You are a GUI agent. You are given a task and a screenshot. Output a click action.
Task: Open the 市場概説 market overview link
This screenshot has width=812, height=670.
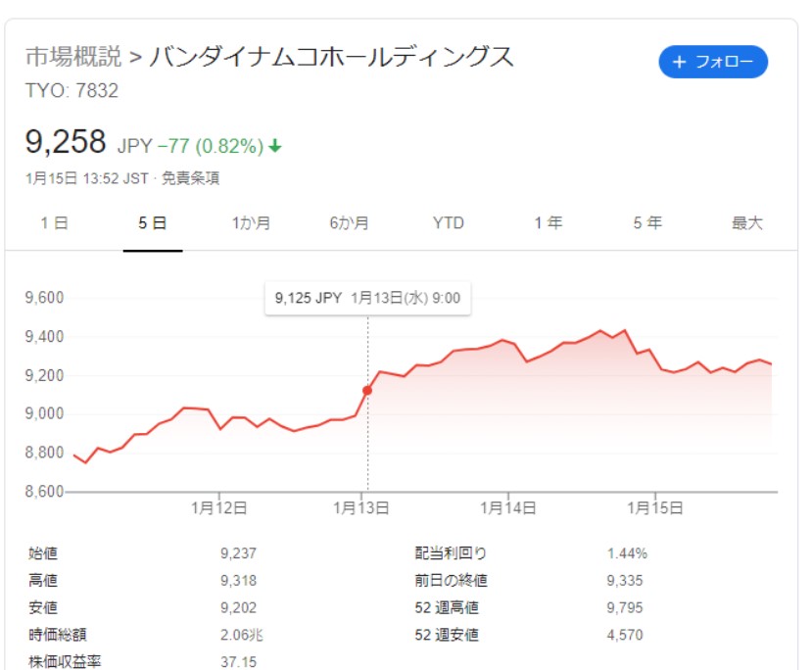[x=73, y=57]
